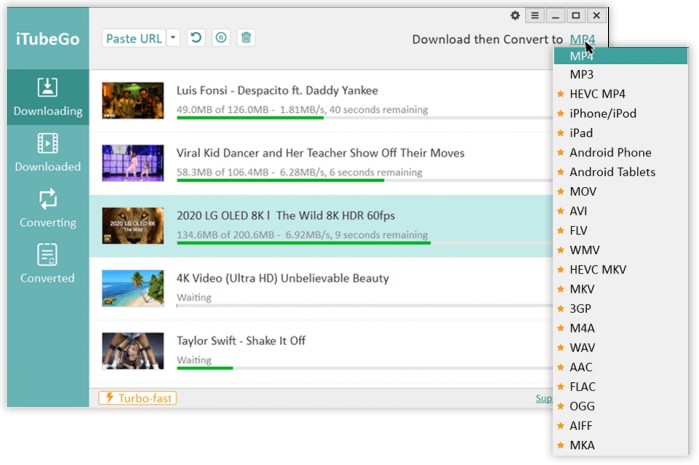Screen dimensions: 699x465
Task: Select FLAC audio format
Action: coord(620,387)
